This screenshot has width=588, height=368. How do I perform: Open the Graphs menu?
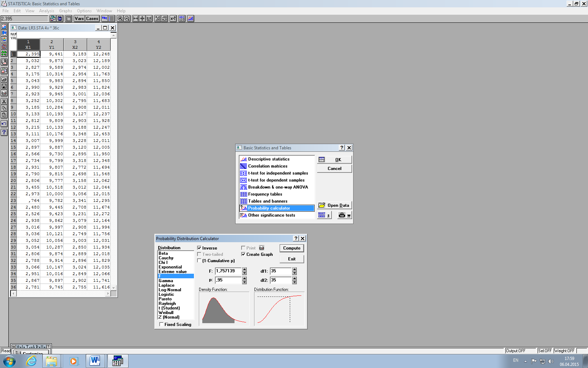[x=65, y=11]
